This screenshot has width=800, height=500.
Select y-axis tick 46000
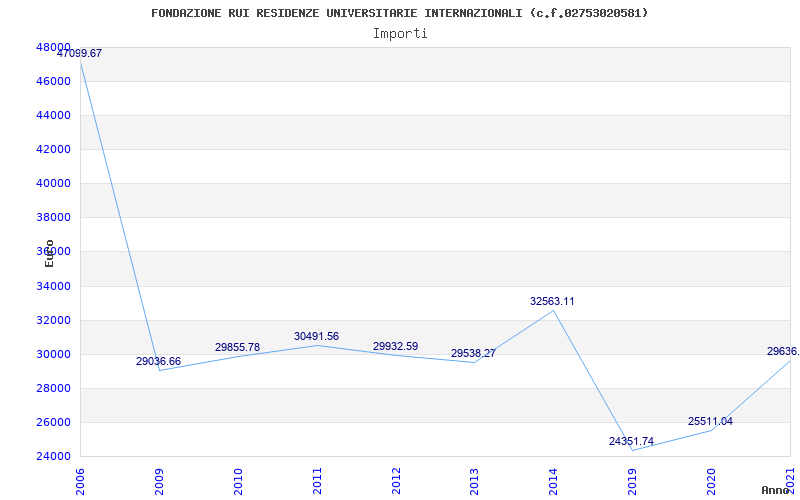click(53, 82)
